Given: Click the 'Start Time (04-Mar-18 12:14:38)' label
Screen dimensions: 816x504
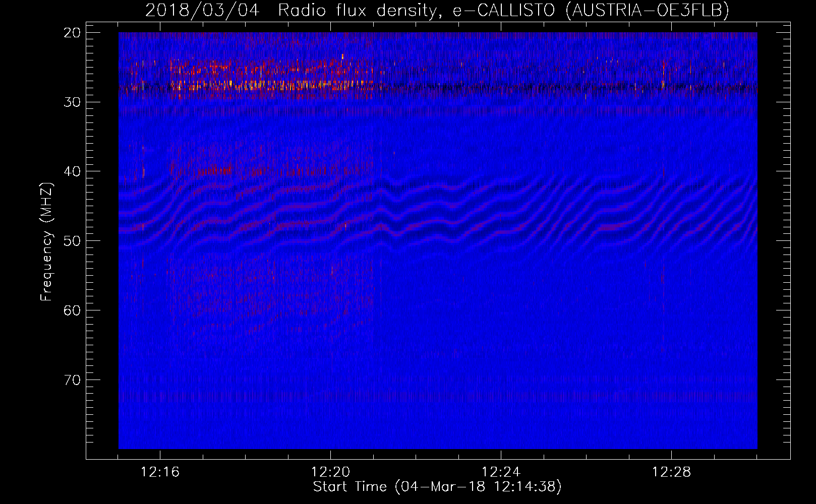Looking at the screenshot, I should [437, 487].
